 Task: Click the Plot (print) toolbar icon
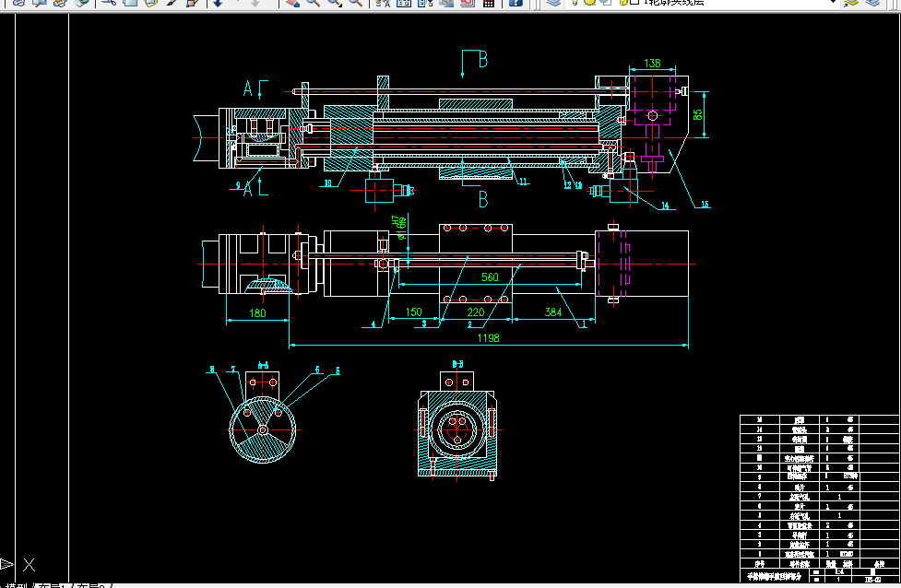click(18, 2)
